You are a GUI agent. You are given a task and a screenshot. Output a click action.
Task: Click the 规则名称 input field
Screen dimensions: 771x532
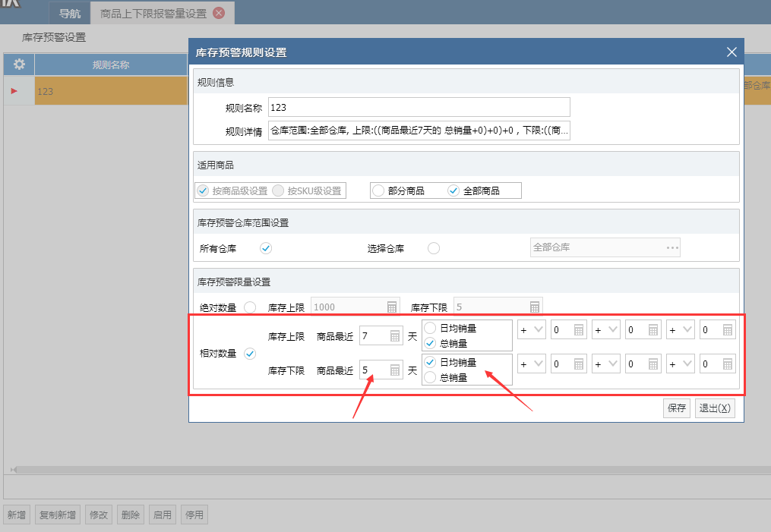click(419, 107)
